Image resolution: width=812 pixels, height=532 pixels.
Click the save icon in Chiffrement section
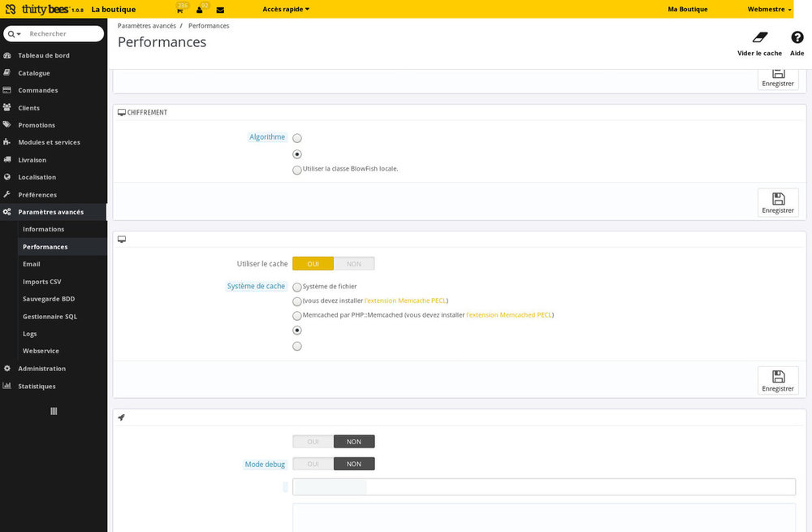[x=778, y=199]
